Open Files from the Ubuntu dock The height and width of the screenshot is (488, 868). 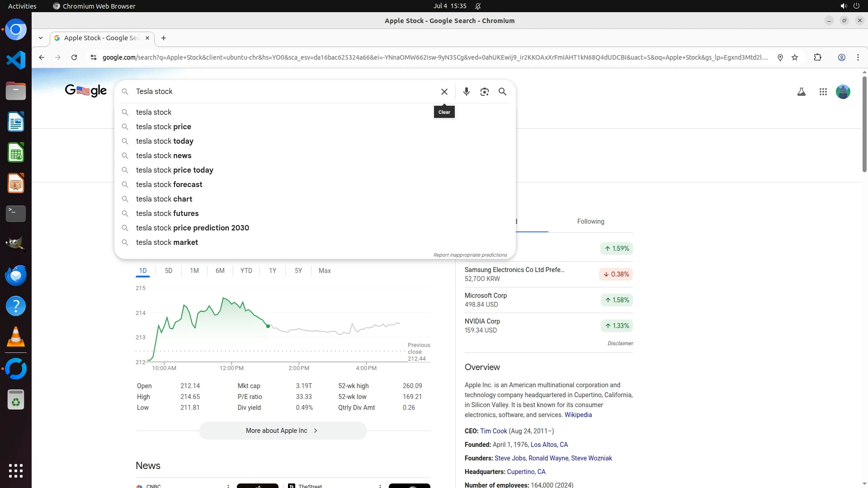(x=16, y=91)
